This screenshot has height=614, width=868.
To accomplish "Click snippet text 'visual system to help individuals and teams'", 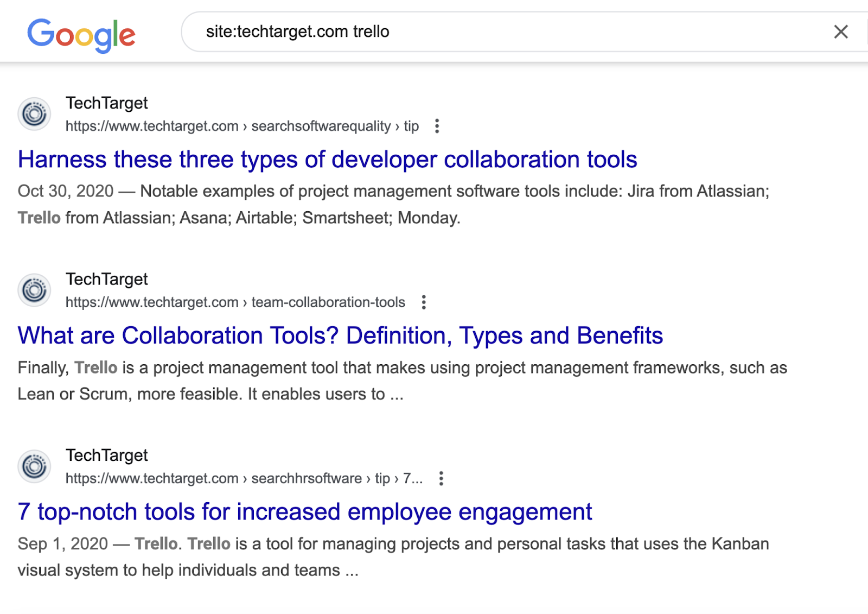I will tap(179, 571).
